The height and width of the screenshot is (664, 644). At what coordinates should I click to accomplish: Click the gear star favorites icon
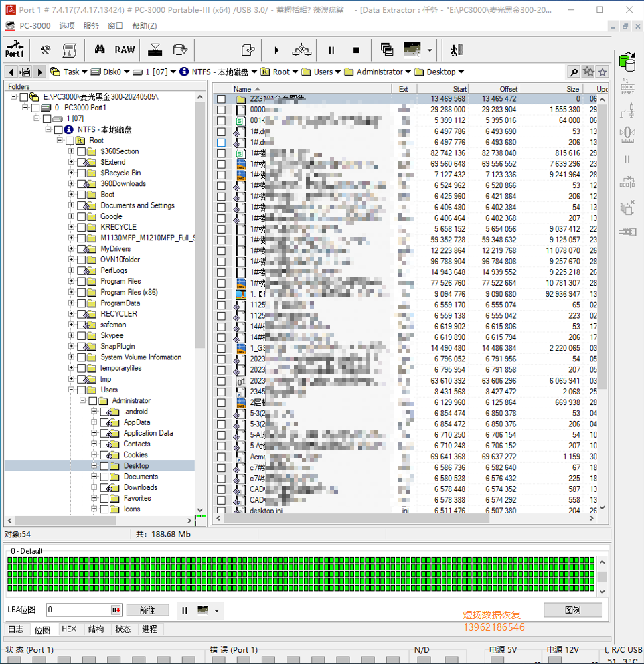pos(588,72)
